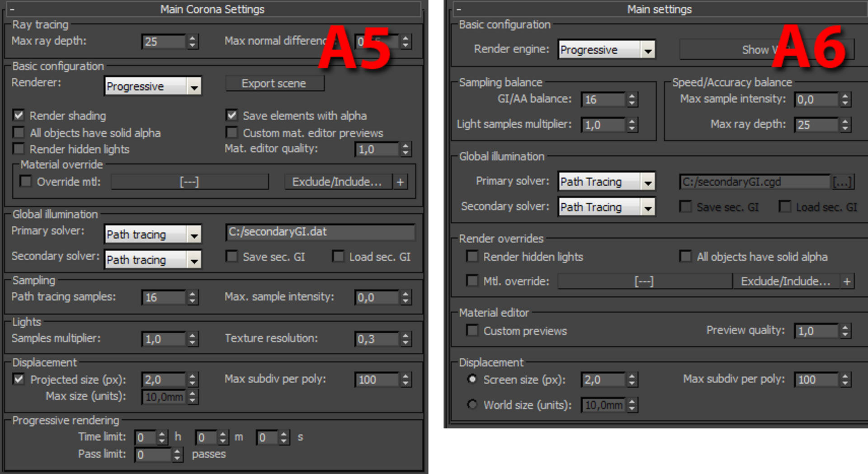868x474 pixels.
Task: Click A6 Exclude/Include button in Render overrides
Action: pos(786,281)
